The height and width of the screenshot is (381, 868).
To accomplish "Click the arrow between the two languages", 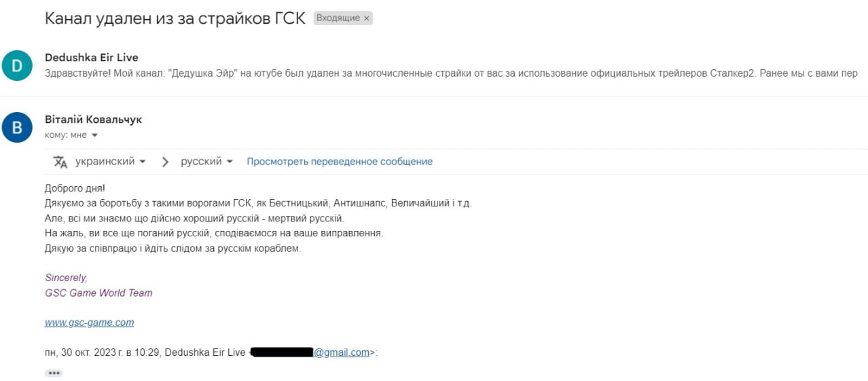I will (165, 162).
